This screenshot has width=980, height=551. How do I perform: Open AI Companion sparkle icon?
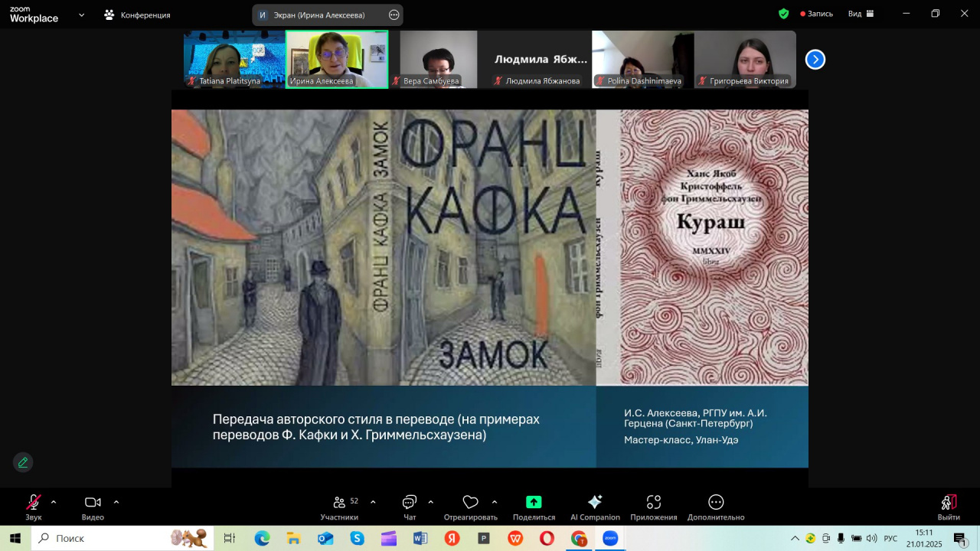pos(595,503)
